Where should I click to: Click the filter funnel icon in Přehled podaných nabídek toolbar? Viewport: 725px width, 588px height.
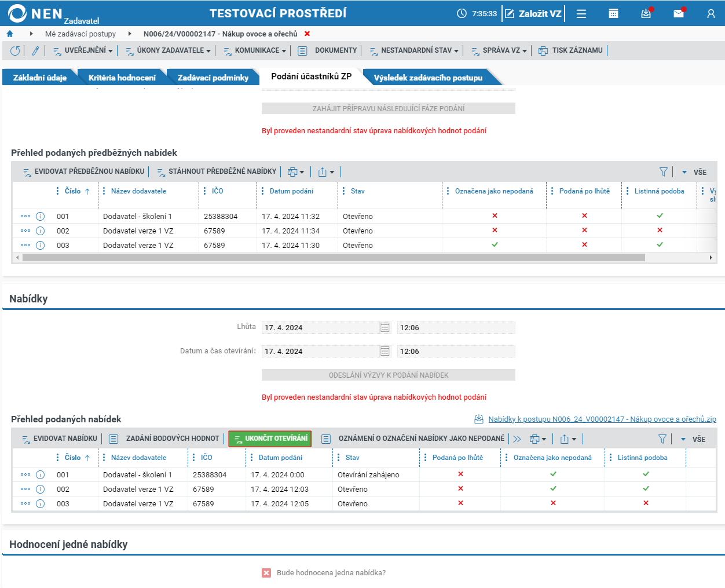(x=662, y=439)
